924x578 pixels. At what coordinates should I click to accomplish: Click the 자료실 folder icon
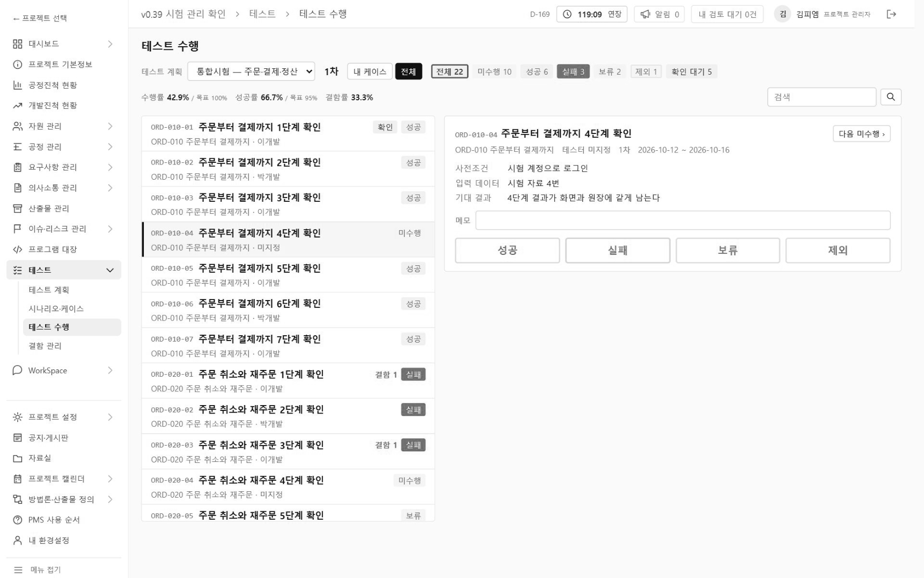pyautogui.click(x=17, y=458)
